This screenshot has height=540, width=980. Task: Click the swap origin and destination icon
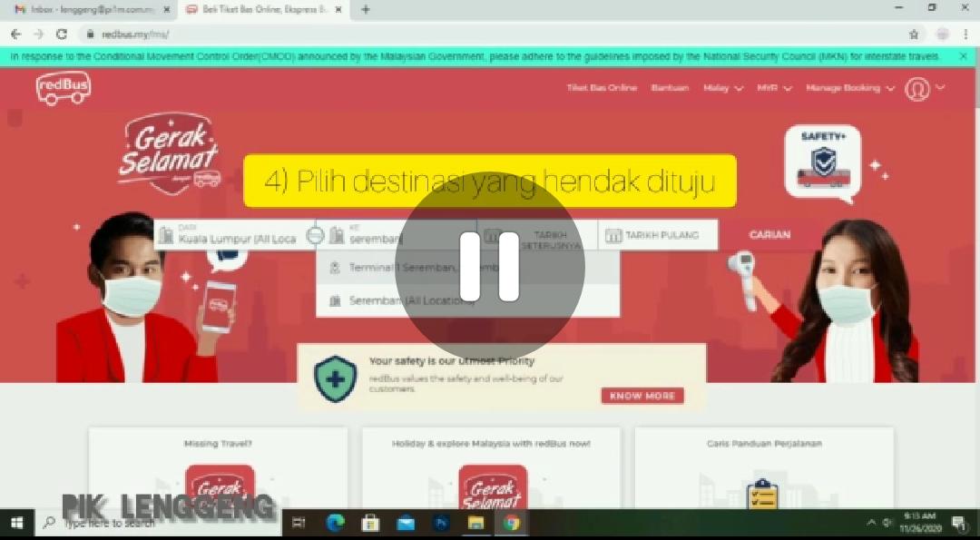tap(315, 235)
